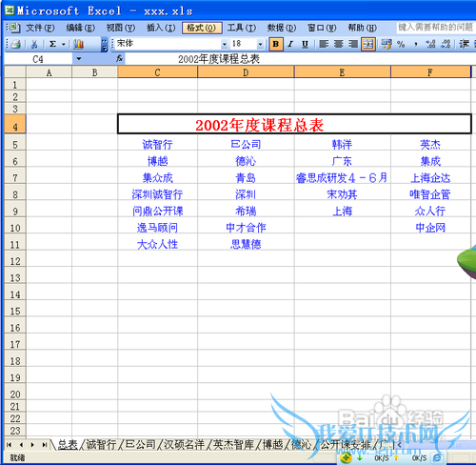Open the 帮助(H) menu
The image size is (476, 465).
coord(362,28)
